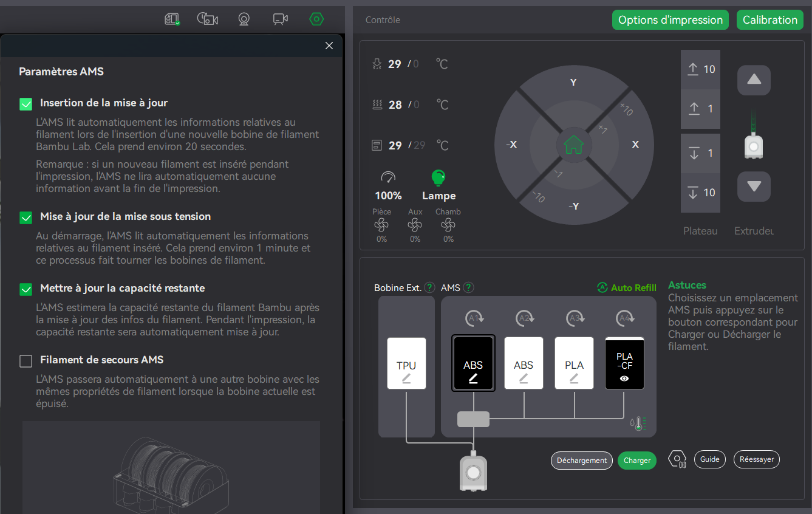
Task: Open Options d'impression
Action: pos(670,19)
